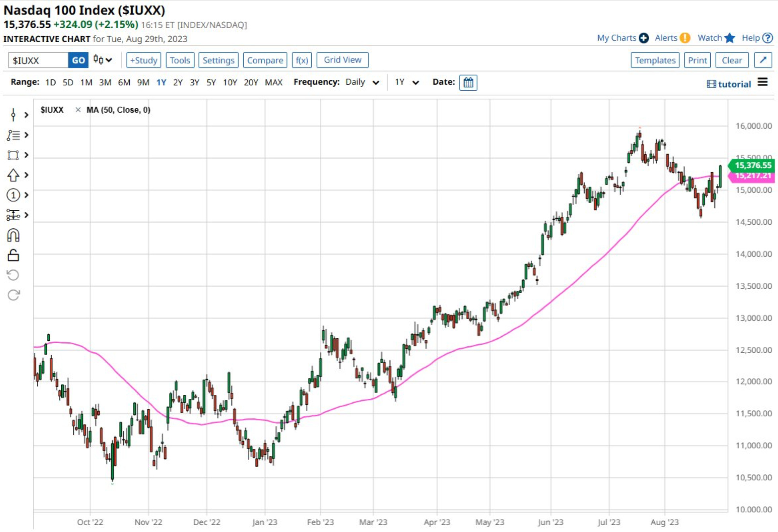
Task: Switch to Grid View
Action: coord(342,60)
